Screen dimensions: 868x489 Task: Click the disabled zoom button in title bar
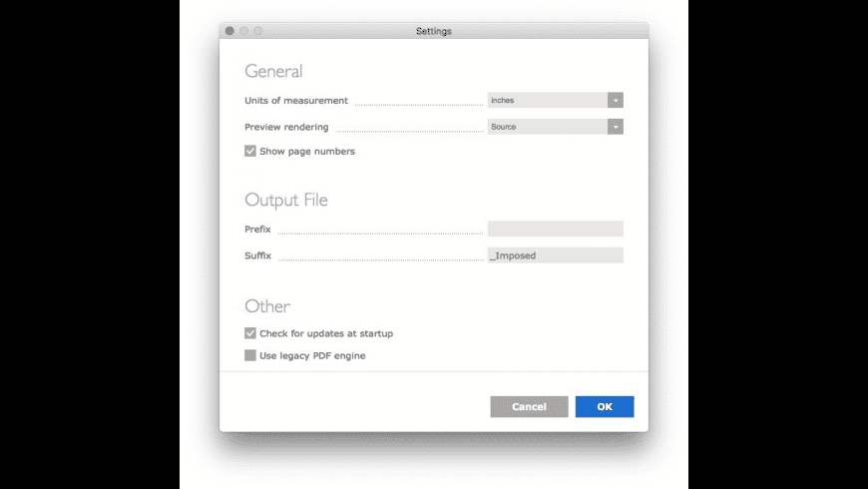tap(258, 31)
